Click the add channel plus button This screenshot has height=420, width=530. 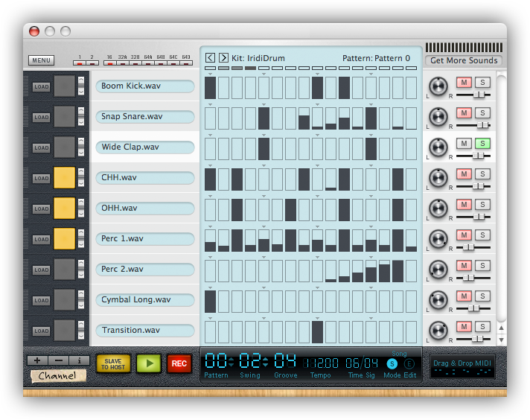coord(38,360)
